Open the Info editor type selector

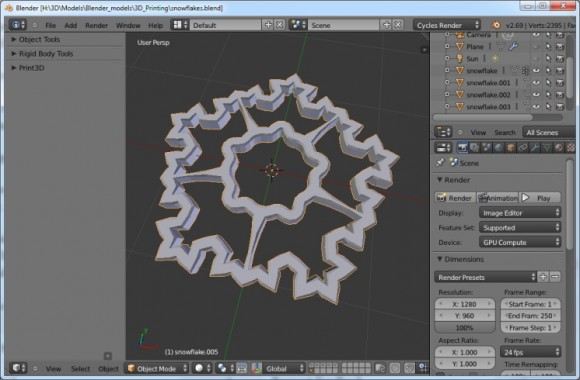coord(17,25)
